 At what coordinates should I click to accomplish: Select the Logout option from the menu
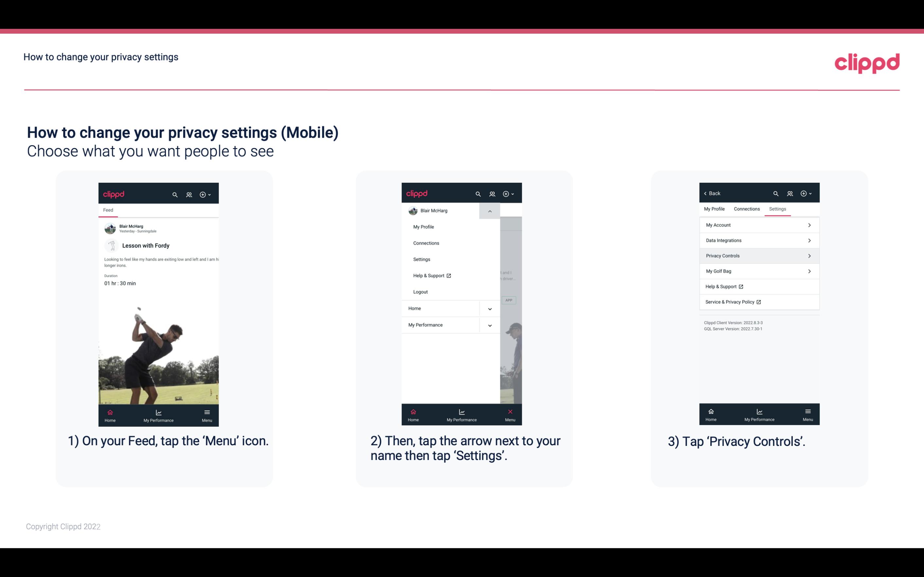pos(420,291)
